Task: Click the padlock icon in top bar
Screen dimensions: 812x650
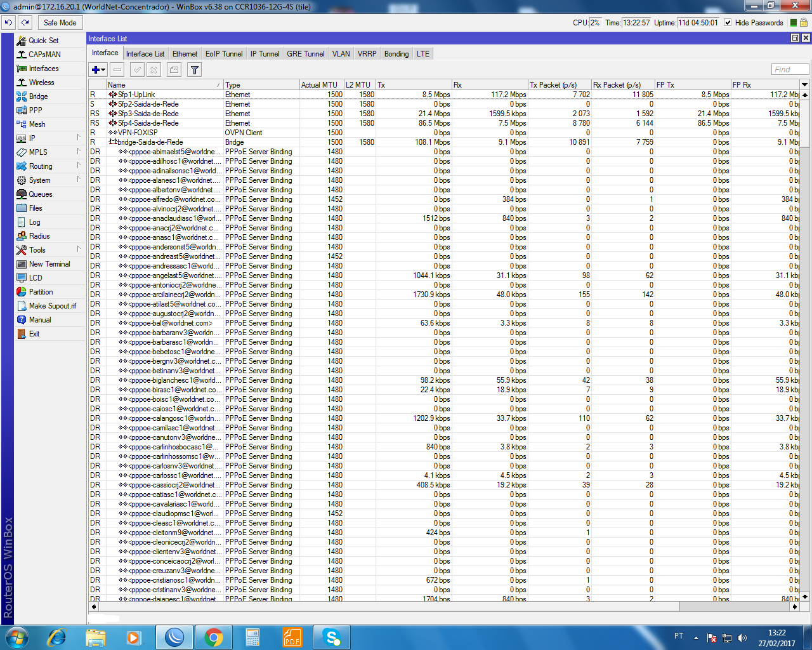Action: click(x=804, y=22)
